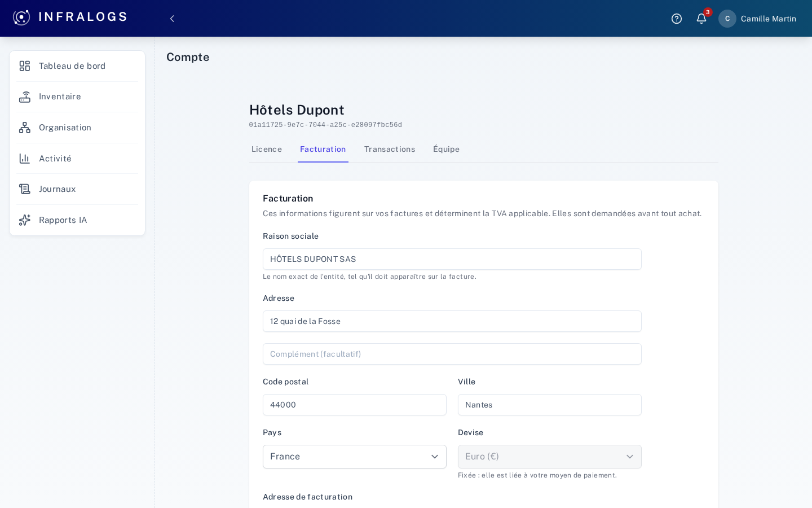Click the Ville field showing Nantes
The height and width of the screenshot is (508, 812).
click(x=550, y=405)
